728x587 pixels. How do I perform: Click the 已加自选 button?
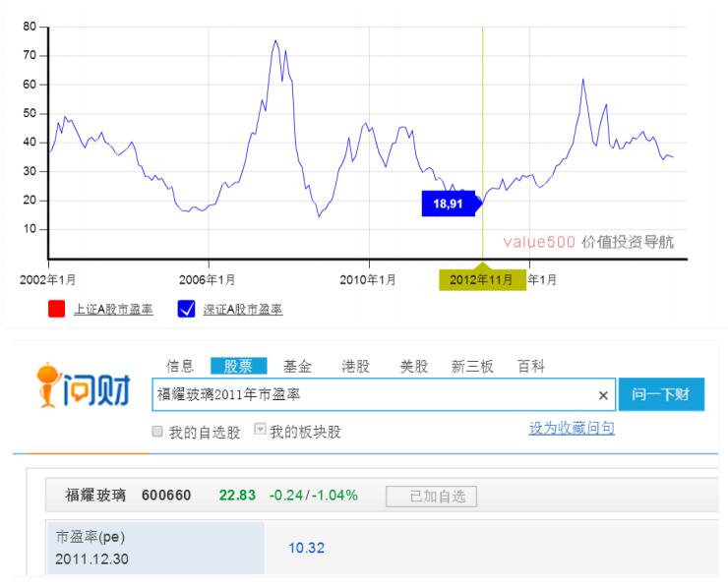431,497
